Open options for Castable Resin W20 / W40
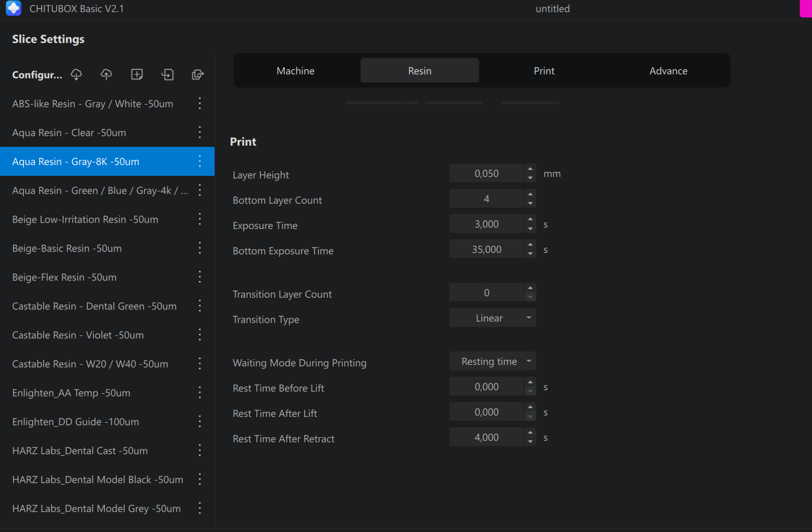This screenshot has height=532, width=812. click(x=200, y=364)
